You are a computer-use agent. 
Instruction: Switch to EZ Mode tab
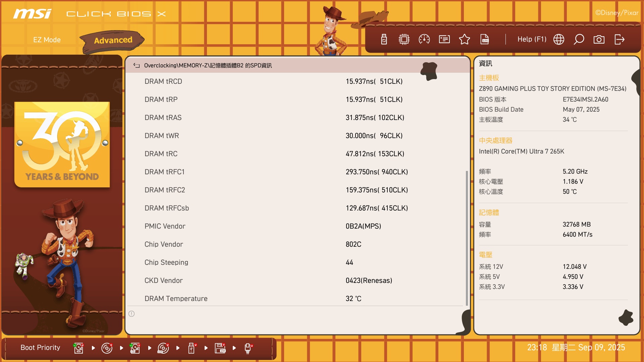47,40
